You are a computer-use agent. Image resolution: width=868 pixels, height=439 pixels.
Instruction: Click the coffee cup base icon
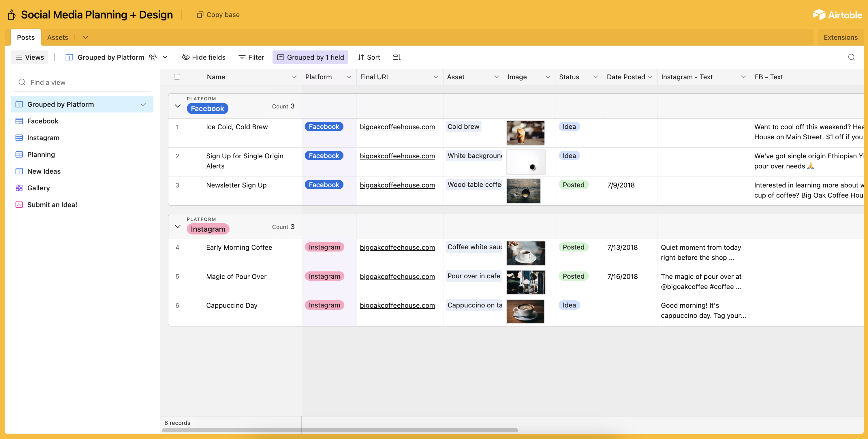coord(12,15)
